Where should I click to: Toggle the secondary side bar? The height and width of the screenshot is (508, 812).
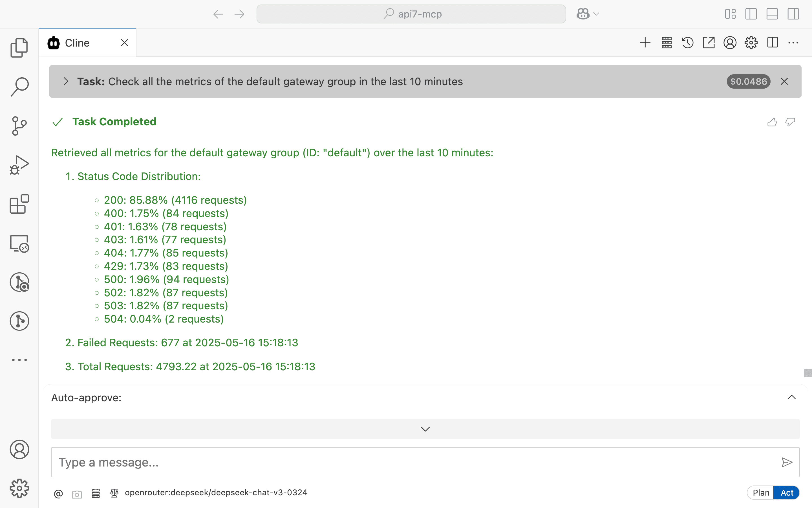(x=793, y=14)
